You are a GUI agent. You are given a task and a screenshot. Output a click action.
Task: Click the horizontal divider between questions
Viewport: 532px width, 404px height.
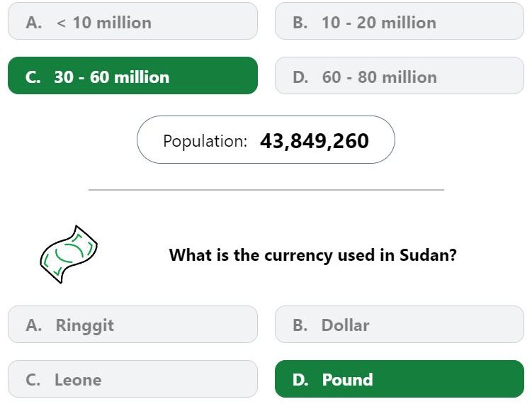[x=266, y=190]
